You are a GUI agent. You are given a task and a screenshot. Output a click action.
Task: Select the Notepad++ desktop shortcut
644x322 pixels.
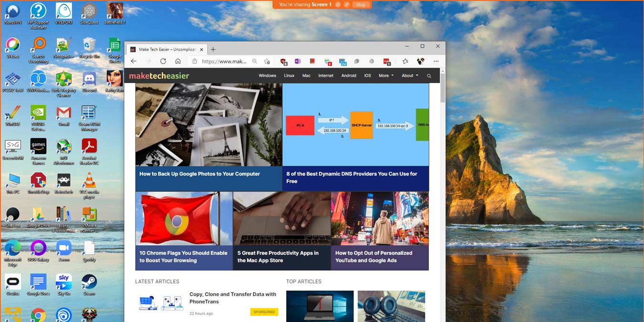pos(64,47)
